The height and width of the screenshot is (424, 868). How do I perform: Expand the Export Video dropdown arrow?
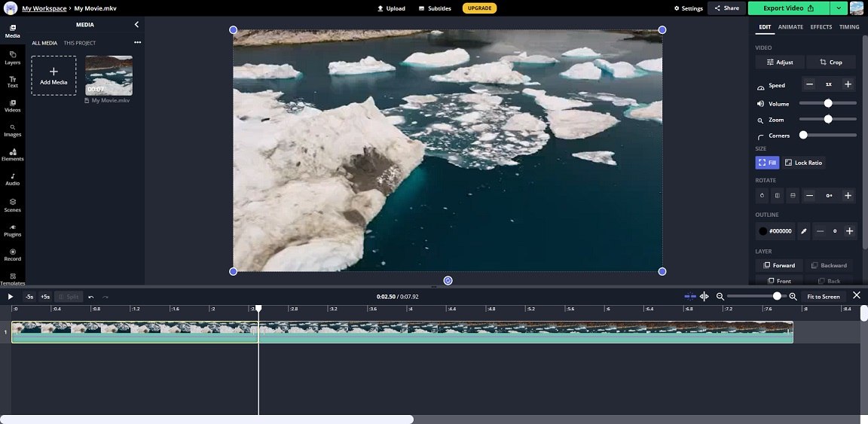(839, 8)
